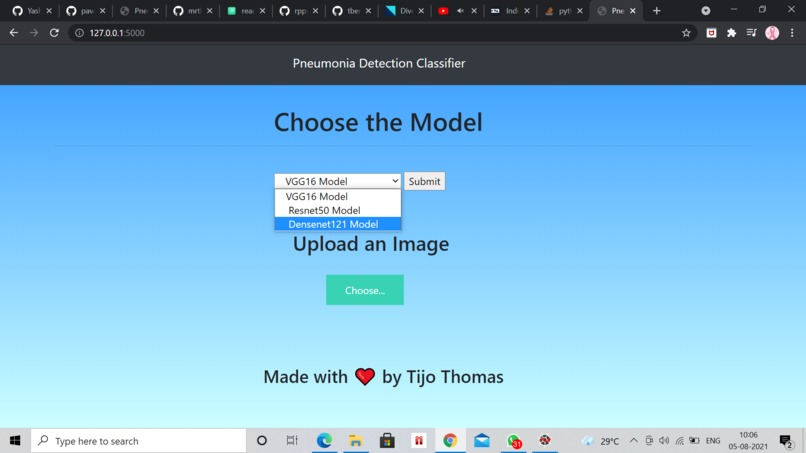Click the green Choose... upload button
Viewport: 806px width, 453px height.
(x=365, y=290)
